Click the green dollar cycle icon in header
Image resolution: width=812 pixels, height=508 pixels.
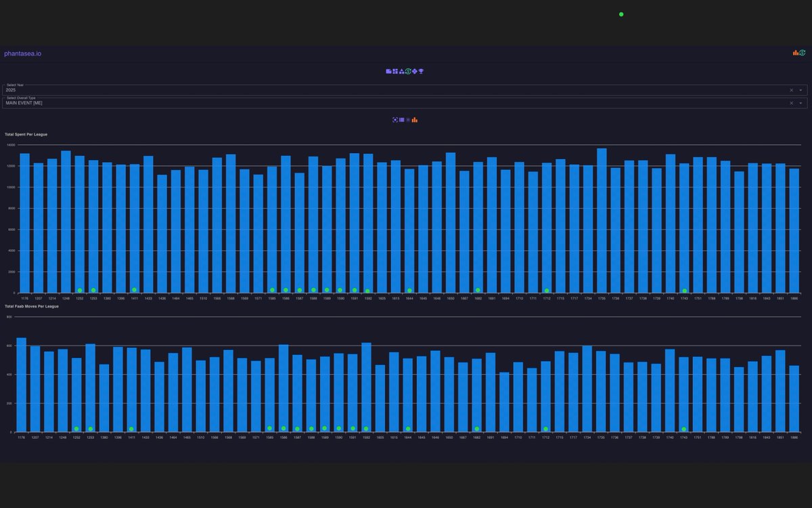[x=803, y=53]
